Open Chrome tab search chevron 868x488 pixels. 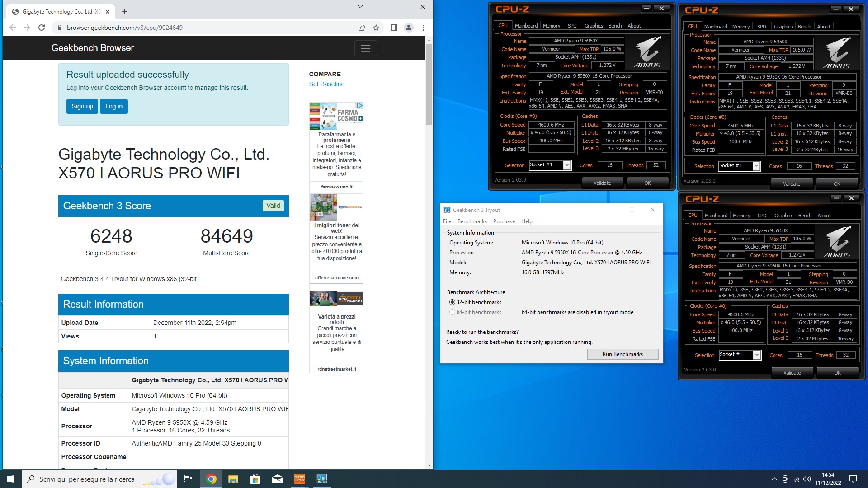(x=360, y=7)
